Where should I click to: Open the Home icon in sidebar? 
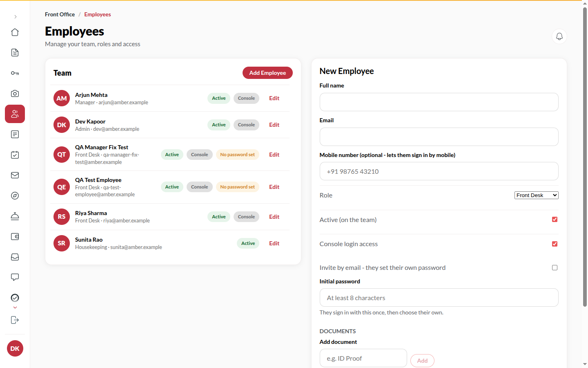pyautogui.click(x=15, y=32)
